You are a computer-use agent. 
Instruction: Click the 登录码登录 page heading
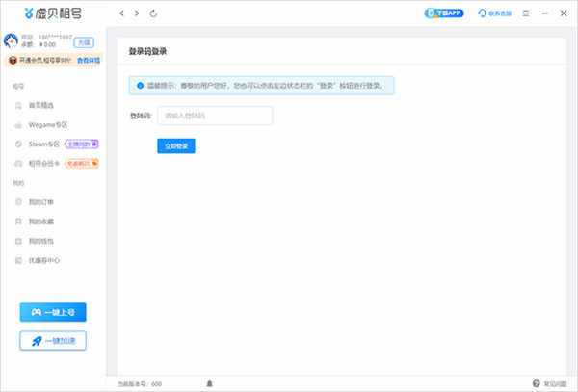coord(147,51)
